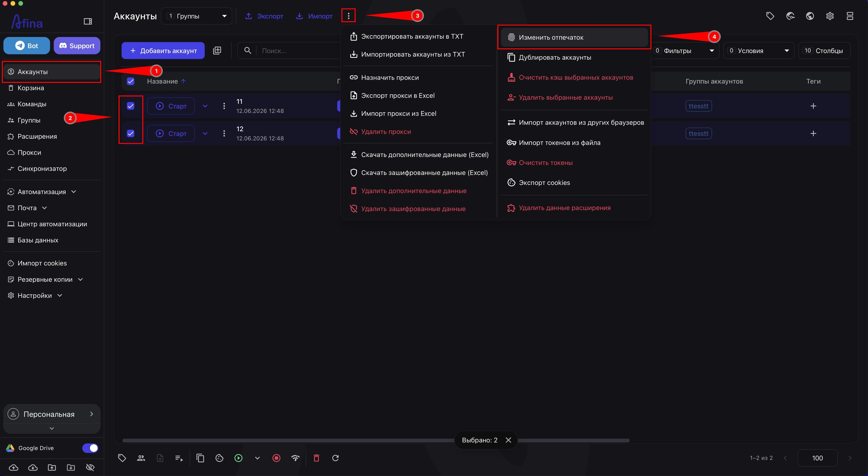The height and width of the screenshot is (476, 868).
Task: Open row options for account 11
Action: pyautogui.click(x=224, y=106)
